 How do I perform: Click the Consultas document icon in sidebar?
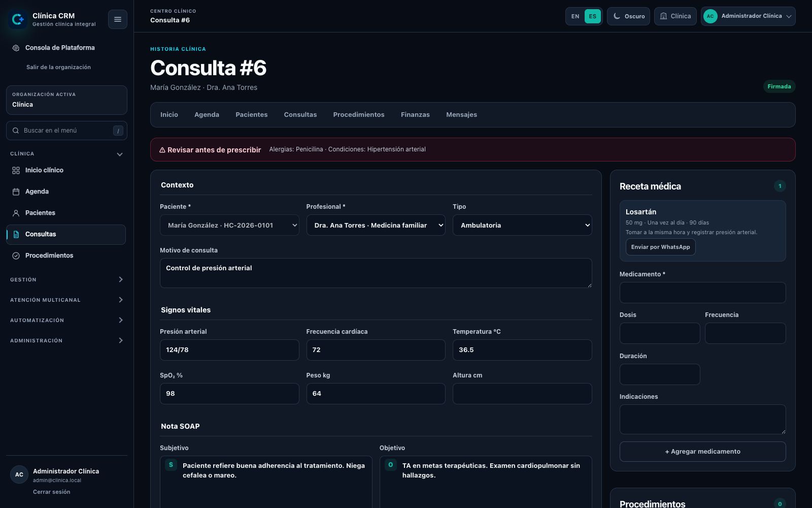[x=16, y=235]
